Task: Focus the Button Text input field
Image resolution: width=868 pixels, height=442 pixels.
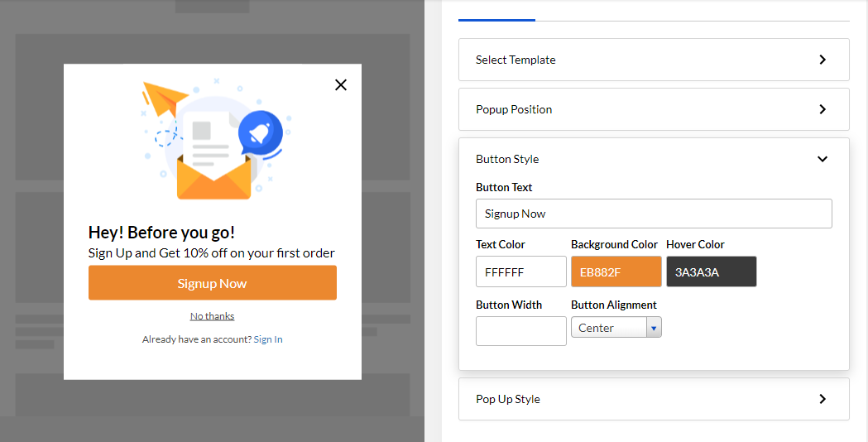Action: point(654,214)
